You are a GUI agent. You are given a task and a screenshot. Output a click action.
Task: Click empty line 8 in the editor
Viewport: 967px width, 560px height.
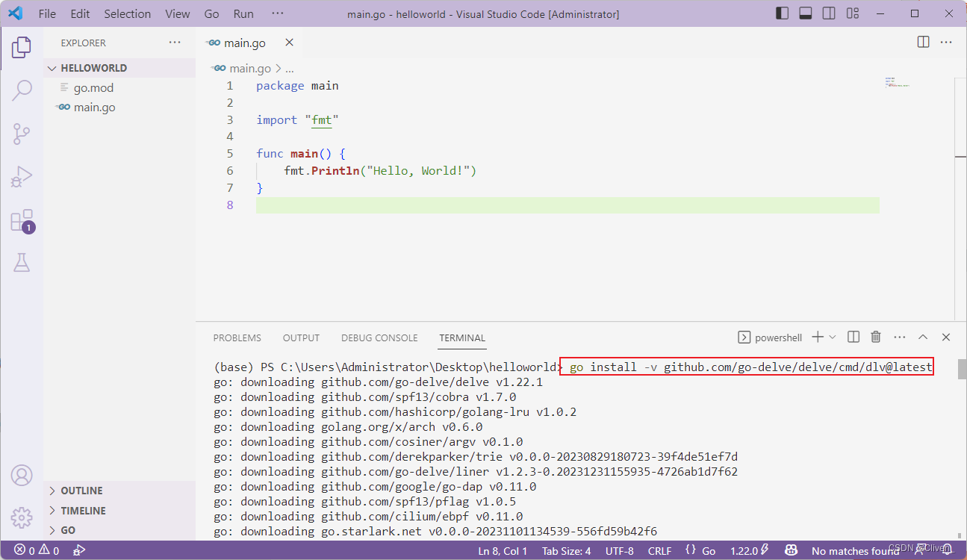coord(568,205)
